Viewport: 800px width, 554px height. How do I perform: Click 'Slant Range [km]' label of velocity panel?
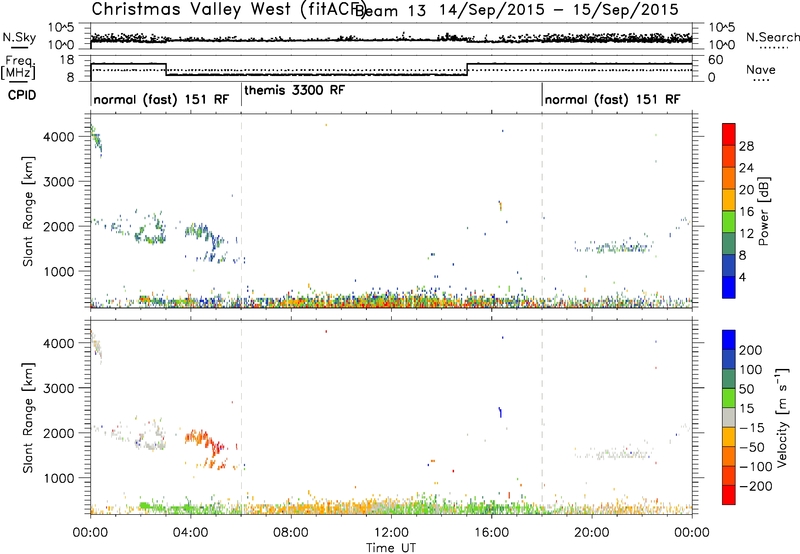28,417
